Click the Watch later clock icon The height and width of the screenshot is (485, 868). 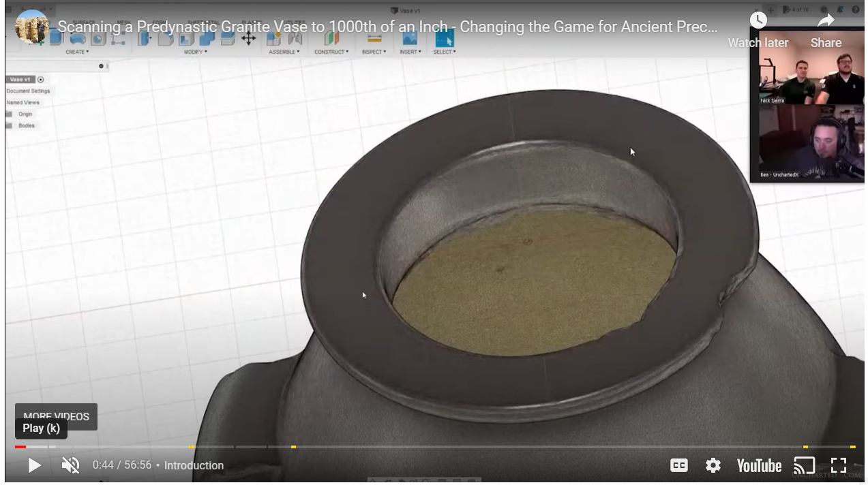(758, 21)
